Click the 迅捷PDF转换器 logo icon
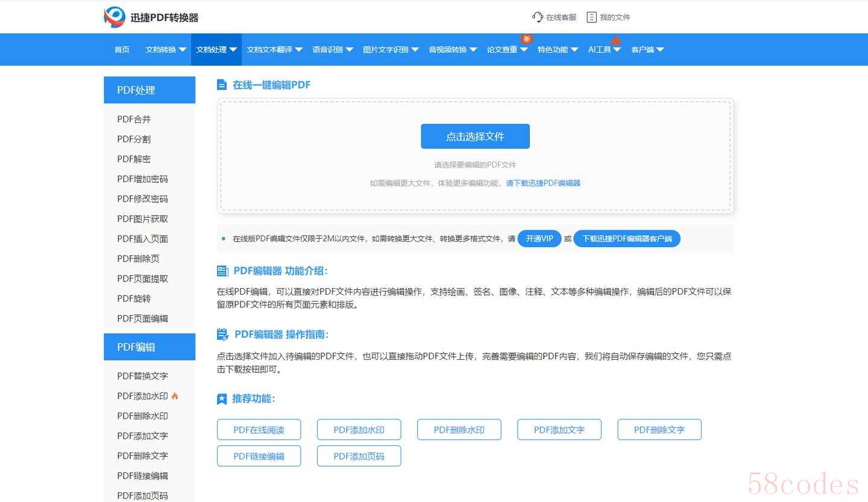This screenshot has height=502, width=868. [x=115, y=17]
